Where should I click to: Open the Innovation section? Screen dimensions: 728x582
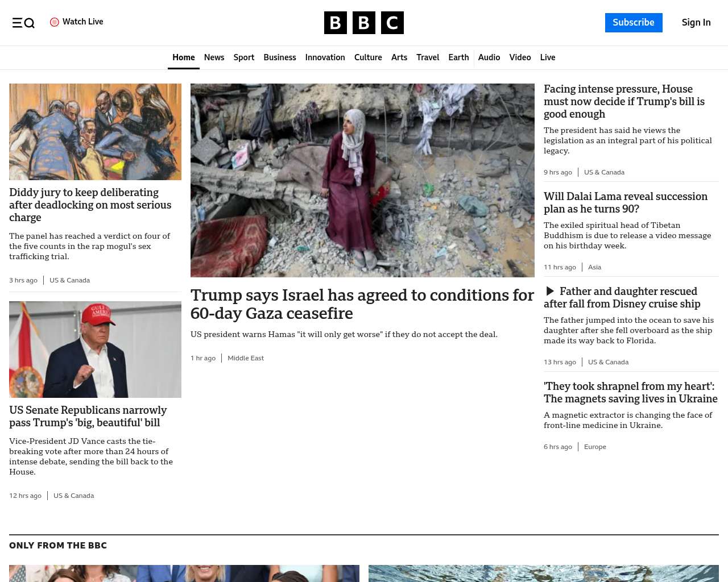click(325, 57)
